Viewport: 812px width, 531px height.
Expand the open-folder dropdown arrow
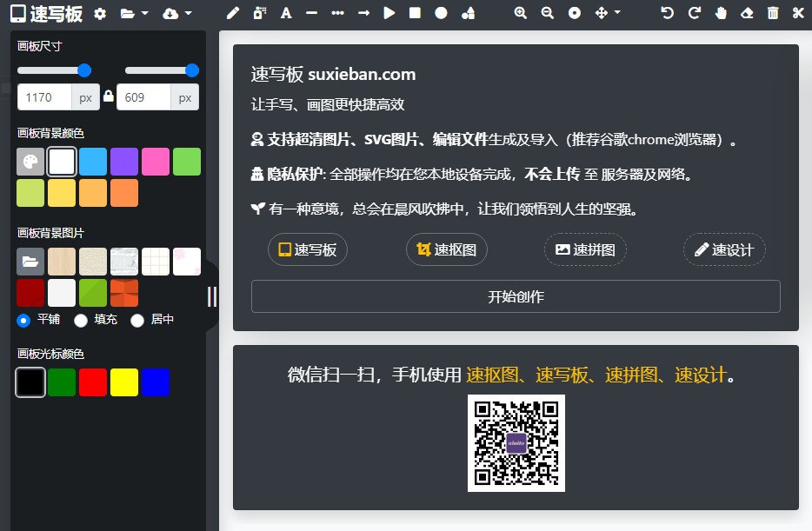144,13
